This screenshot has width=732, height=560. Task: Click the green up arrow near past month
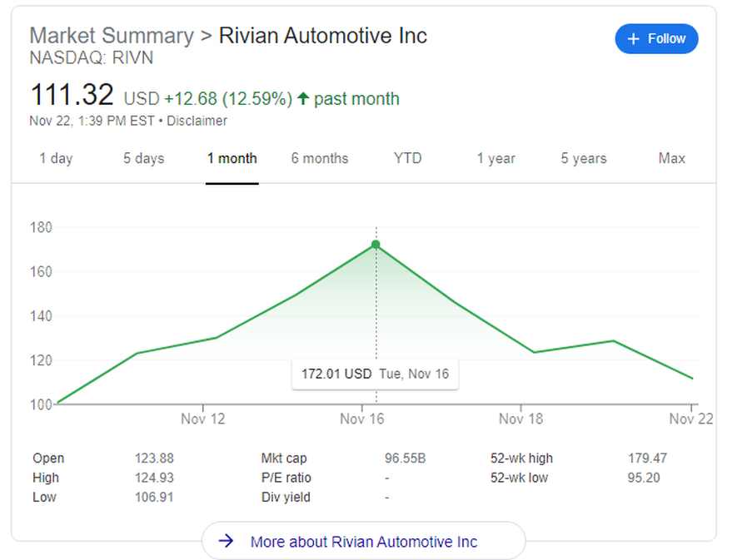[303, 99]
